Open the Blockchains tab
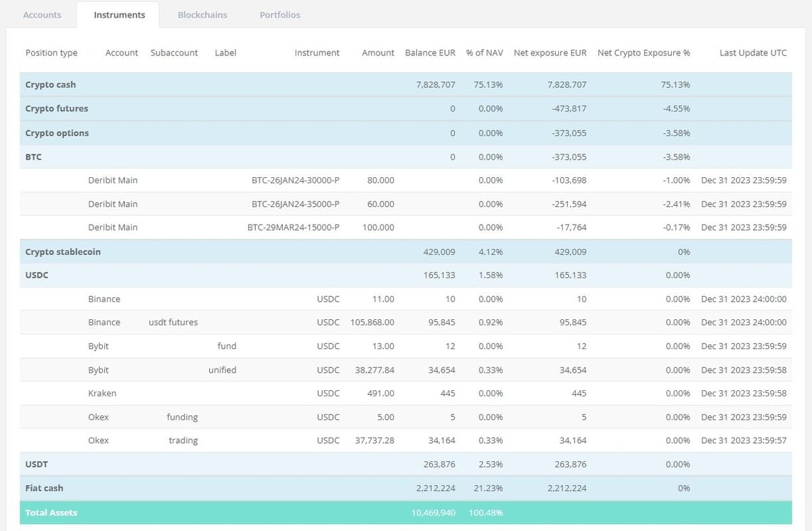This screenshot has height=531, width=812. pos(202,14)
